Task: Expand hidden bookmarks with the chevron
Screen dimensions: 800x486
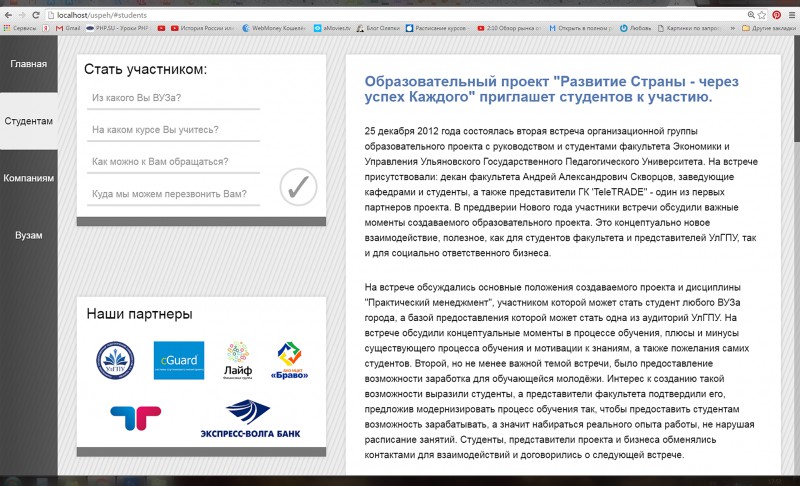Action: [733, 28]
